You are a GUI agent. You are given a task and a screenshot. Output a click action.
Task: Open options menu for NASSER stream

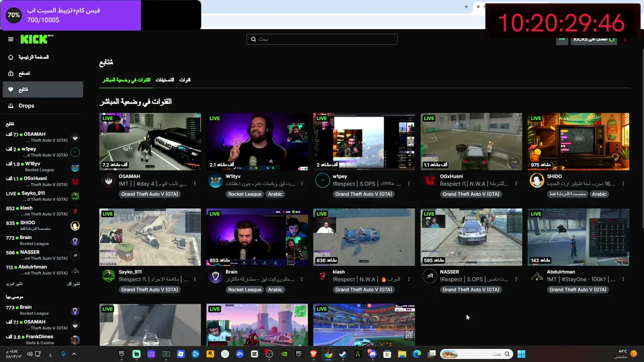click(x=516, y=280)
